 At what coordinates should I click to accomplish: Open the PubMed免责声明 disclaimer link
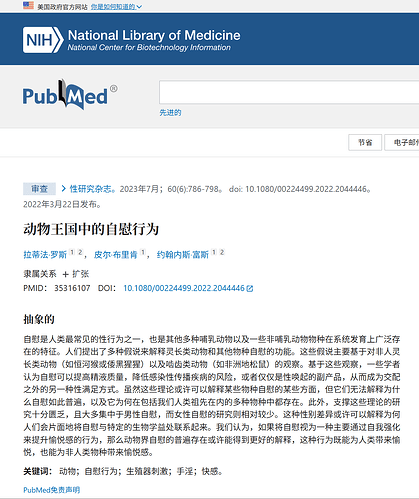52,490
